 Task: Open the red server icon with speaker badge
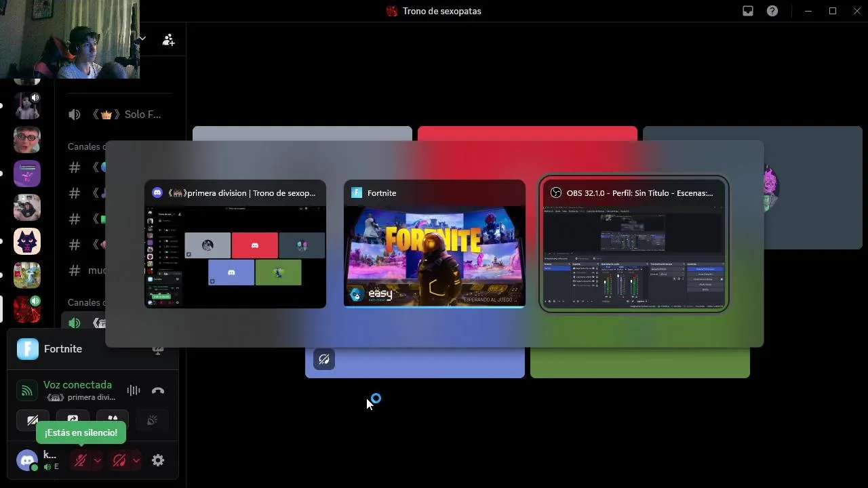(x=27, y=309)
